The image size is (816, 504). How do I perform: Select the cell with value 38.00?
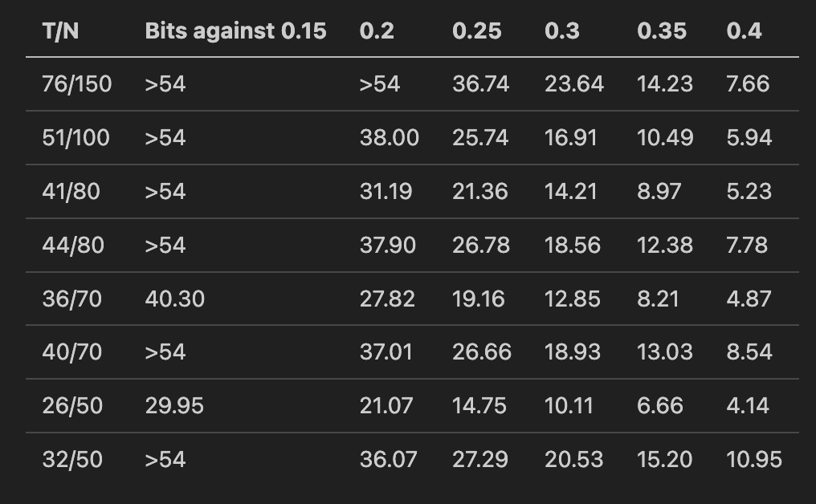pyautogui.click(x=389, y=138)
